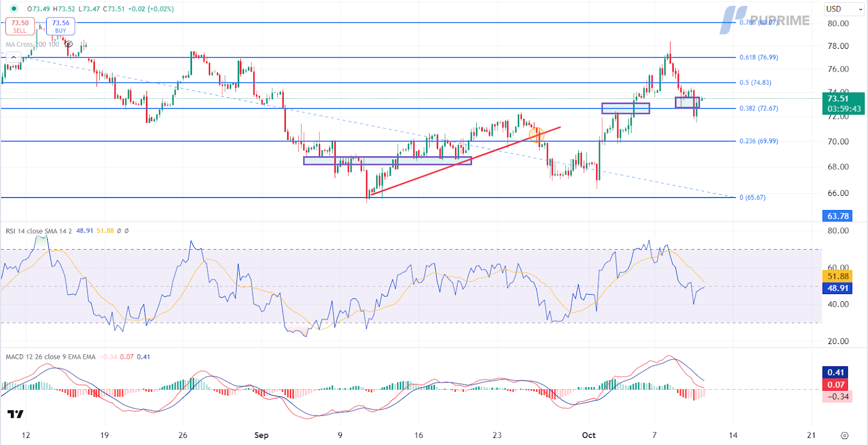Select the MA Cross 200 100 legend
Screen dimensions: 868x445
[x=33, y=44]
